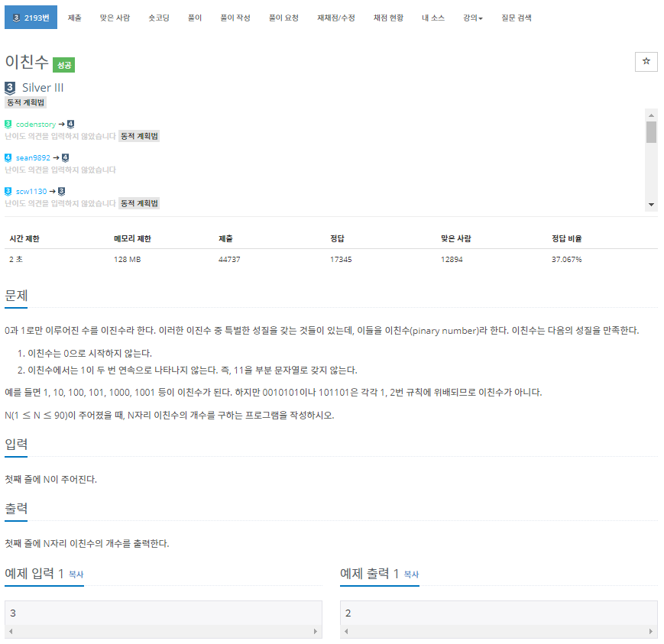Screen dimensions: 664x644
Task: Switch to the 숏코딩 tab
Action: [159, 18]
